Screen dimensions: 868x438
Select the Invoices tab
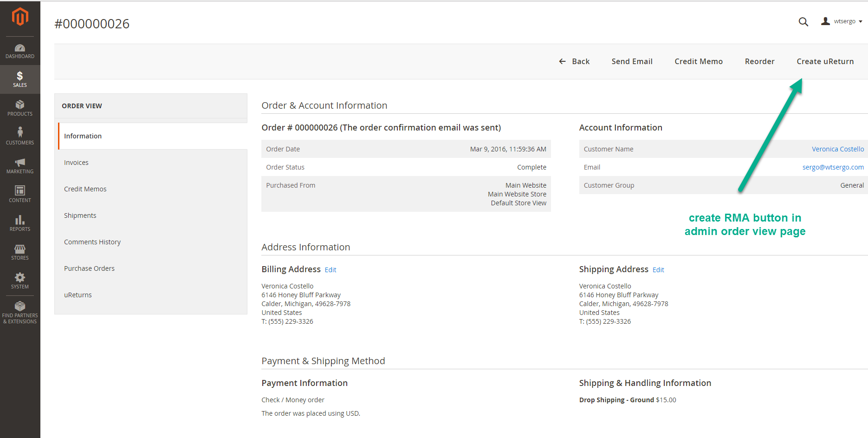click(153, 163)
